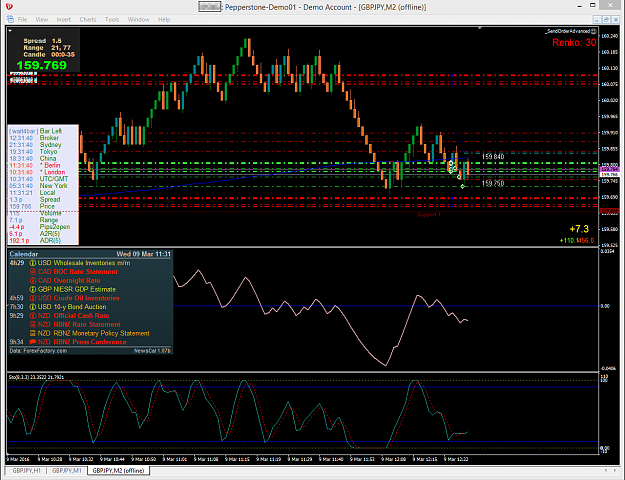Image resolution: width=625 pixels, height=480 pixels.
Task: Open the Insert menu
Action: [63, 19]
